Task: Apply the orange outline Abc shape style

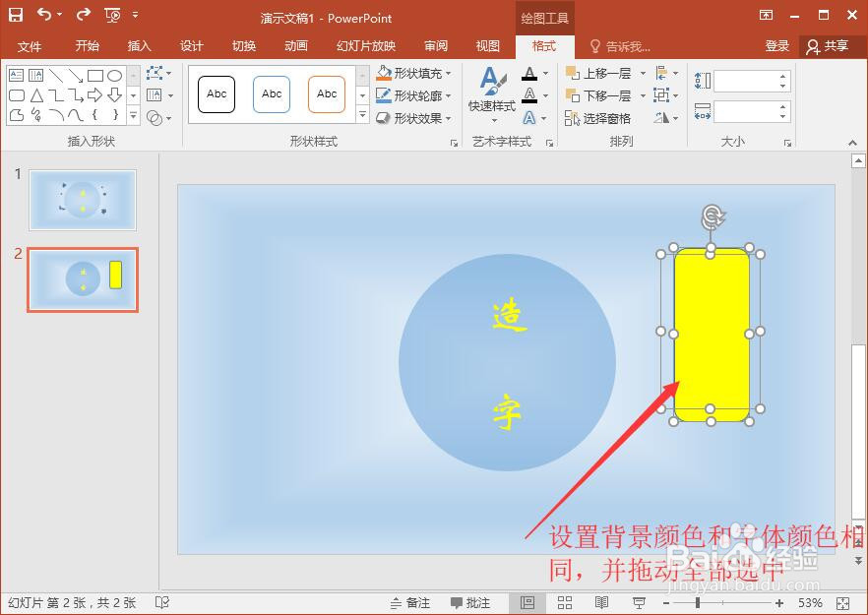Action: 327,94
